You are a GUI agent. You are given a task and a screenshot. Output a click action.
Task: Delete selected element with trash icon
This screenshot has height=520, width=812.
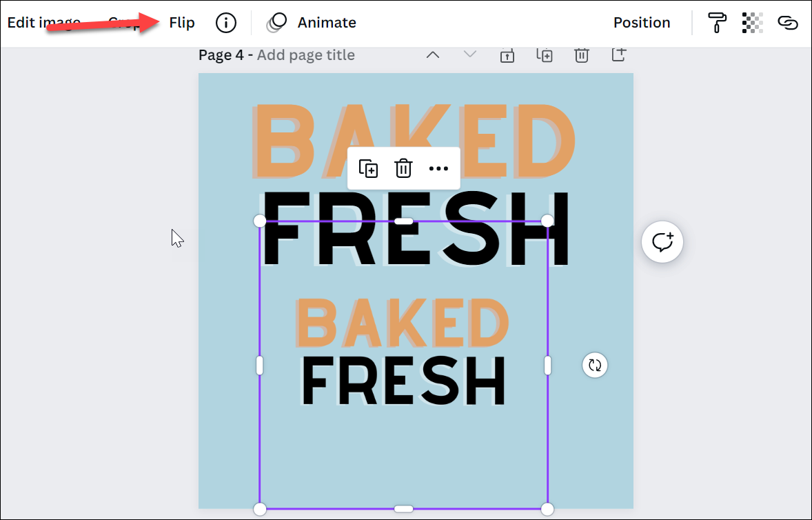403,169
